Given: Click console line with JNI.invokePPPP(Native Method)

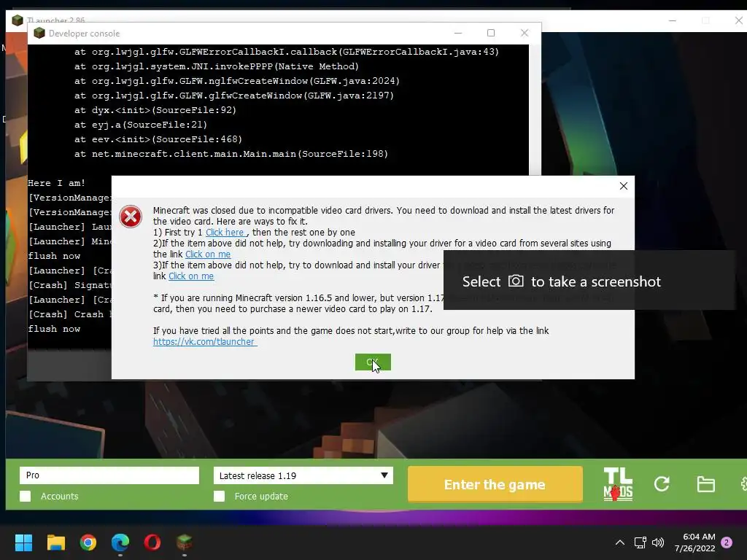Looking at the screenshot, I should tap(216, 66).
